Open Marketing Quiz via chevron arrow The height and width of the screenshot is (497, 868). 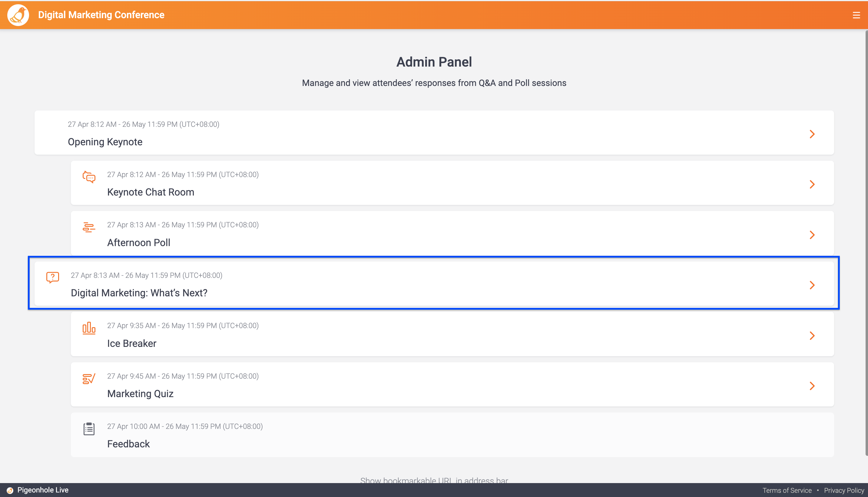point(812,386)
